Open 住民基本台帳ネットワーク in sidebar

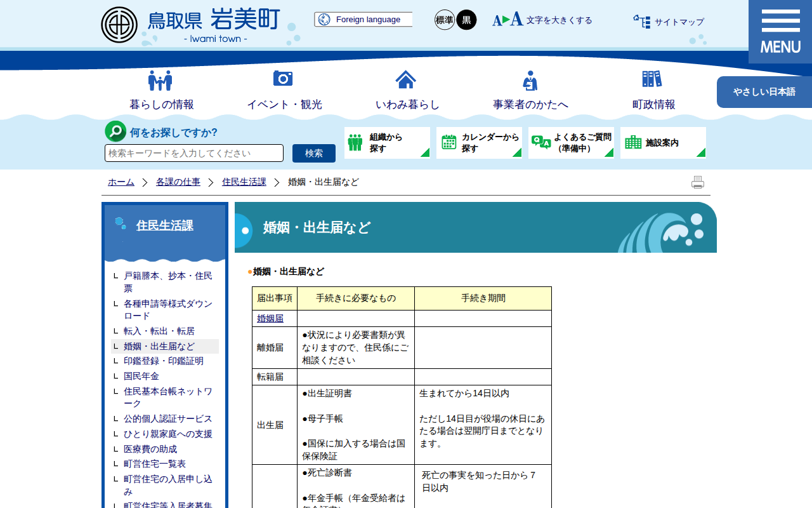pyautogui.click(x=168, y=398)
